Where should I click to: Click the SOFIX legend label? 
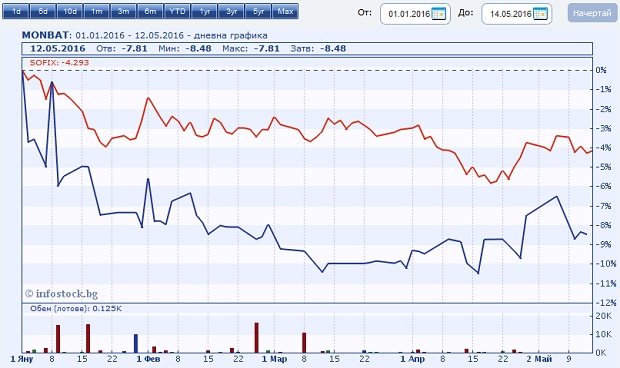(x=59, y=62)
